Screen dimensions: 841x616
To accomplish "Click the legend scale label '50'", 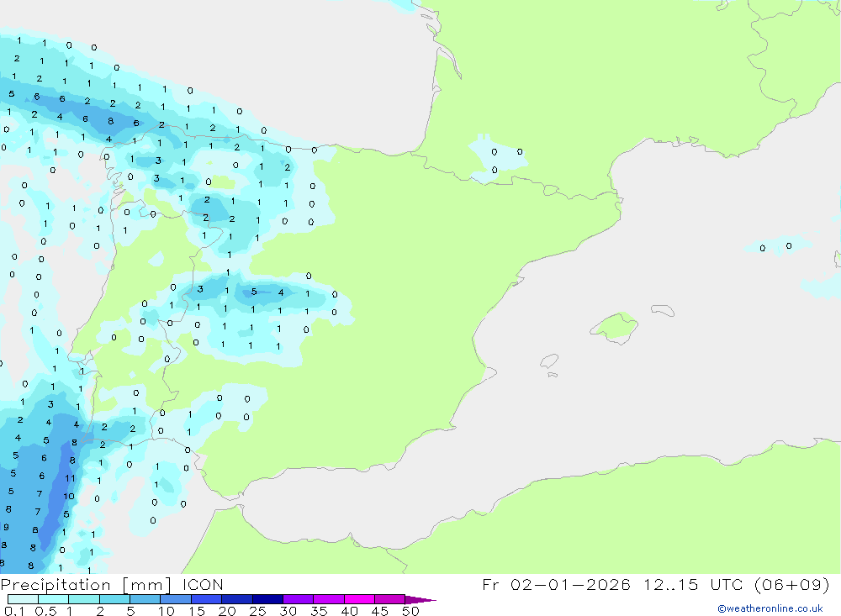I will tap(411, 611).
